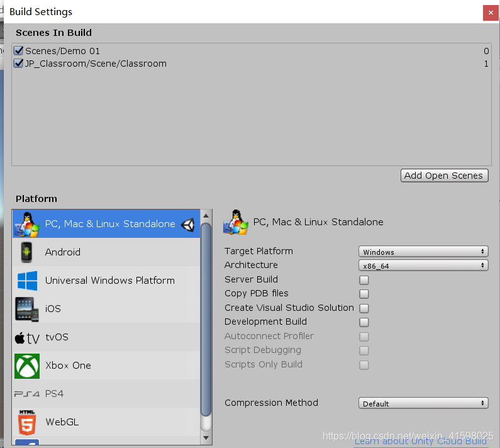Click the Apple tv tvOS icon
This screenshot has height=448, width=500.
pos(27,338)
